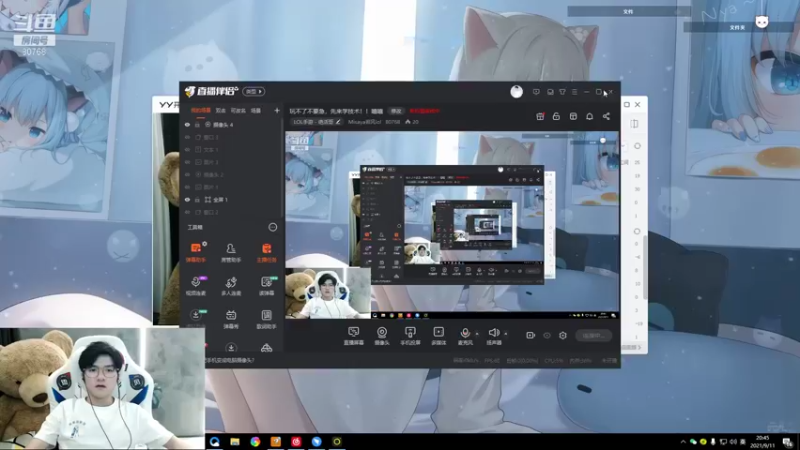This screenshot has height=450, width=800.
Task: Edit the LOL手游 category selector
Action: pos(316,122)
